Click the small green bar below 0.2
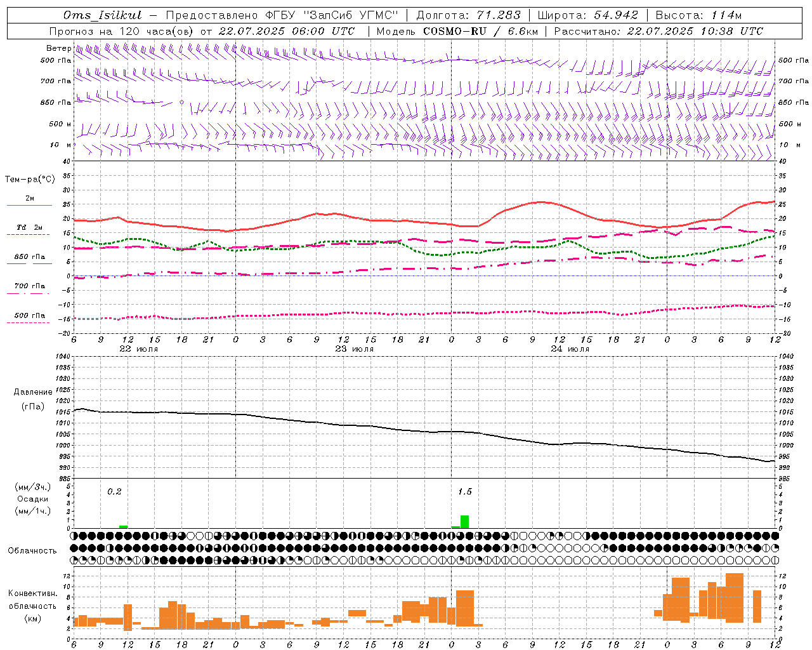This screenshot has height=650, width=812. tap(123, 527)
